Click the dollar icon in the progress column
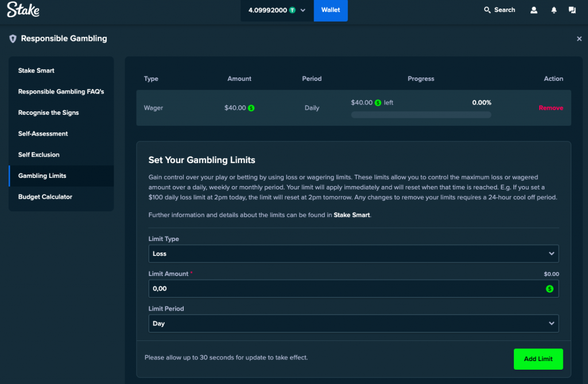This screenshot has height=384, width=588. [x=378, y=103]
